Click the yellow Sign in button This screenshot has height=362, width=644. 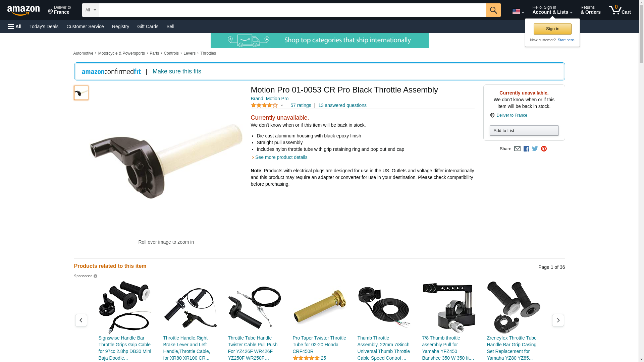552,29
